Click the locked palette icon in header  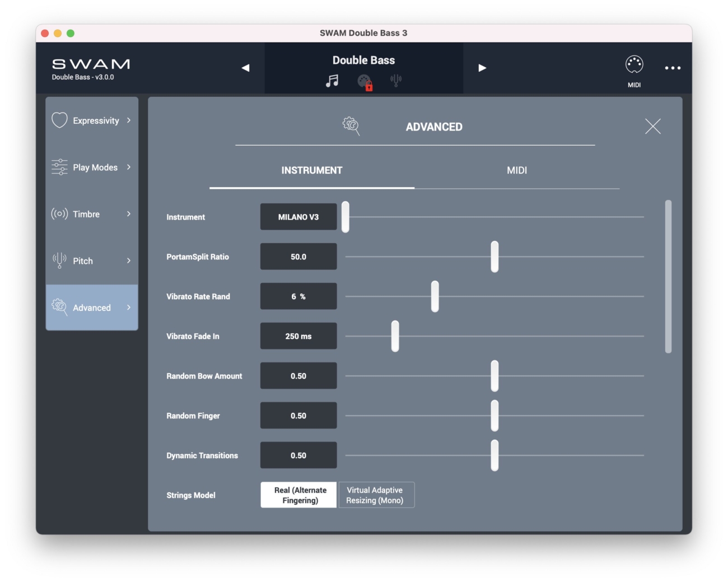pyautogui.click(x=365, y=82)
